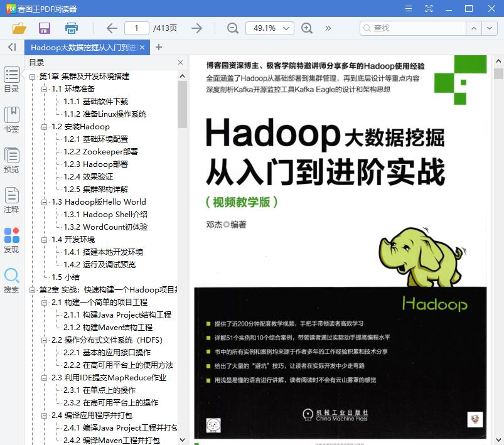
Task: Jump to 2.4.2 编译Maven工程并打包
Action: pyautogui.click(x=112, y=440)
